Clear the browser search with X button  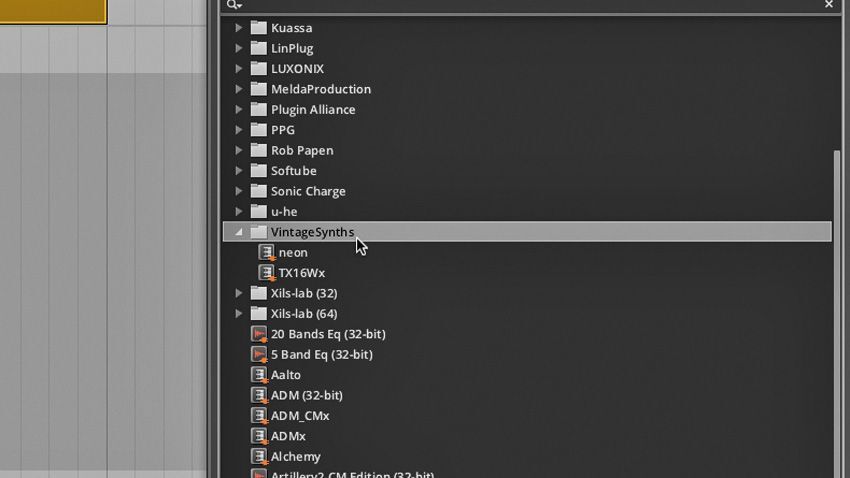tap(829, 5)
